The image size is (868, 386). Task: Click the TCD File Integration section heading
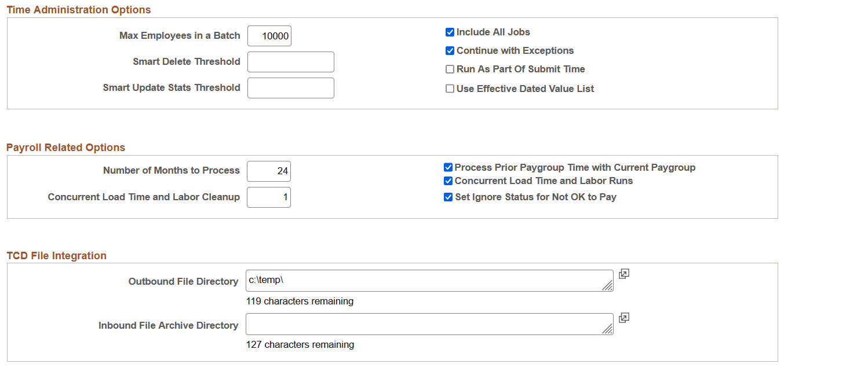[57, 256]
